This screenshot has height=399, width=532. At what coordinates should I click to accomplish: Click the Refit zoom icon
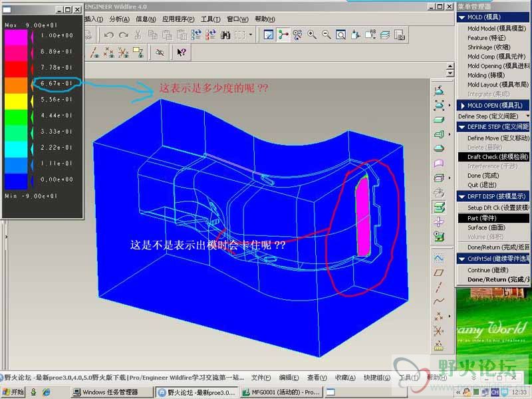pyautogui.click(x=340, y=35)
